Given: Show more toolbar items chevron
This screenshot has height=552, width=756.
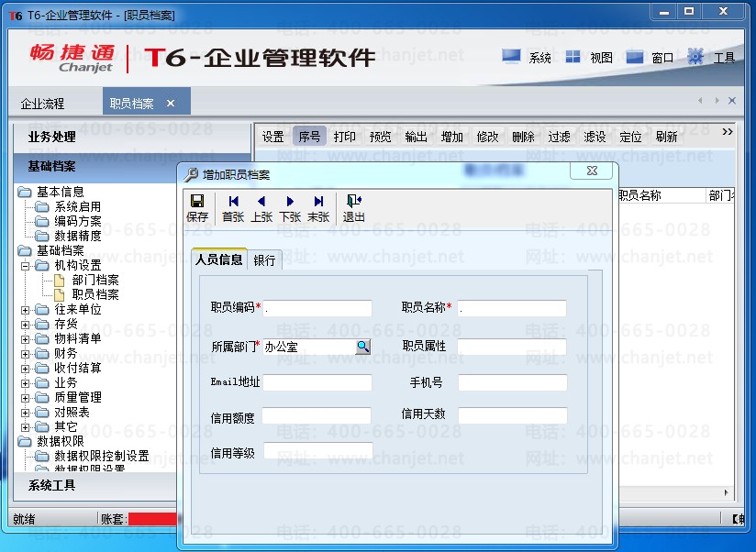Looking at the screenshot, I should point(727,131).
